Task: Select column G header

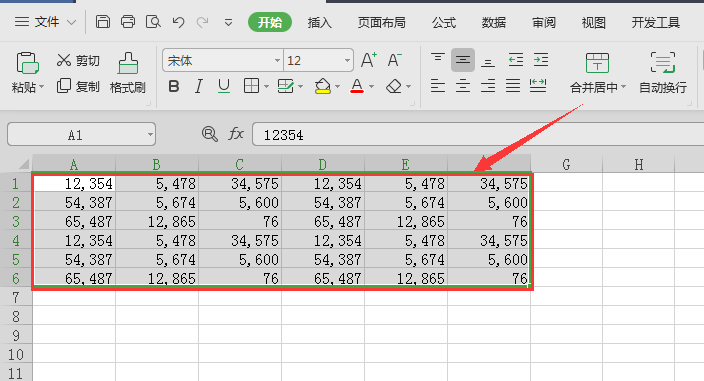Action: coord(566,164)
